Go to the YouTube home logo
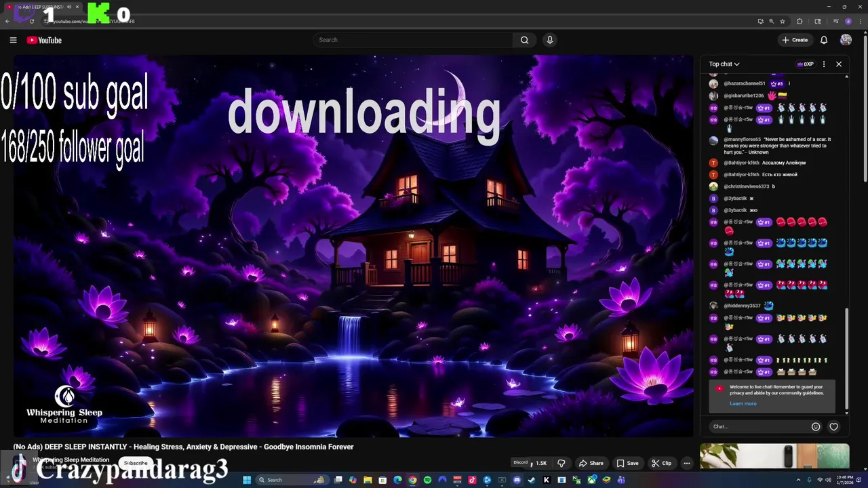Viewport: 868px width, 488px height. pyautogui.click(x=44, y=40)
